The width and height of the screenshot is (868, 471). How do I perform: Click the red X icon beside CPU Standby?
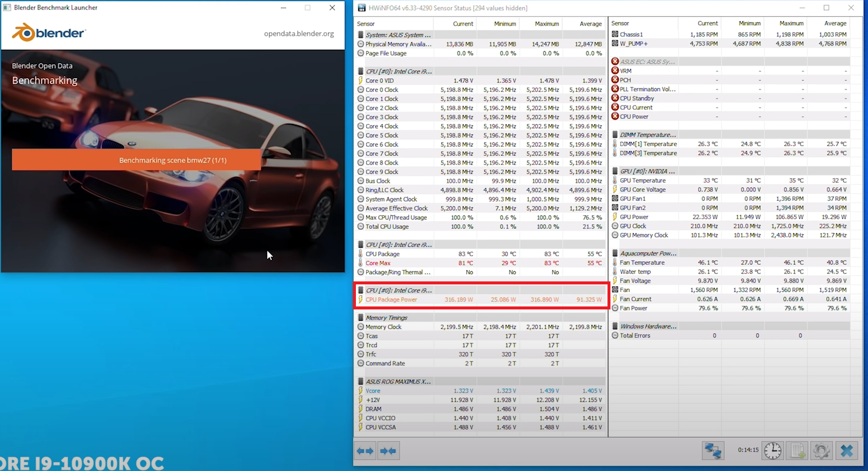(615, 98)
